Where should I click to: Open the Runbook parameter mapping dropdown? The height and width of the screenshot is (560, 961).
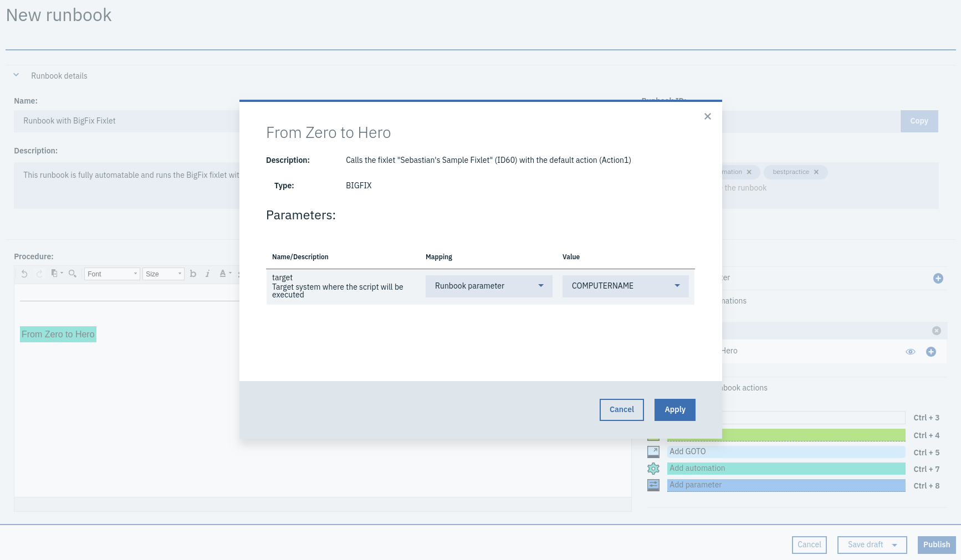(489, 286)
